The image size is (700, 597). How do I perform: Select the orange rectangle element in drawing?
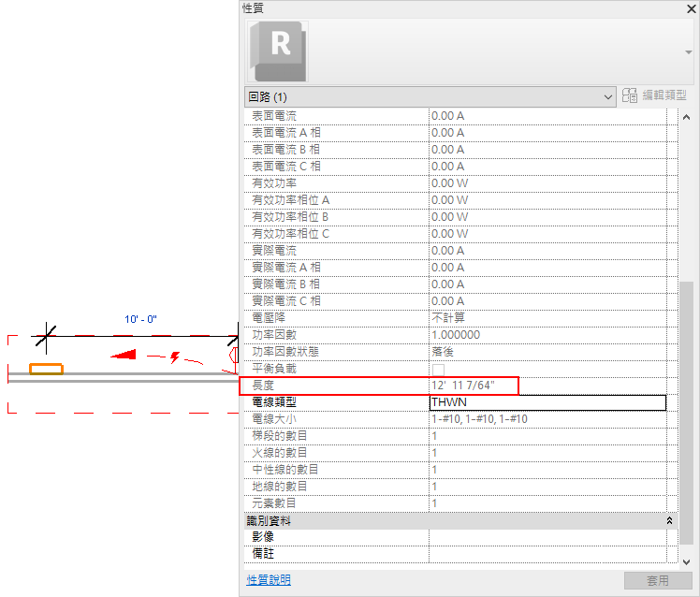46,370
